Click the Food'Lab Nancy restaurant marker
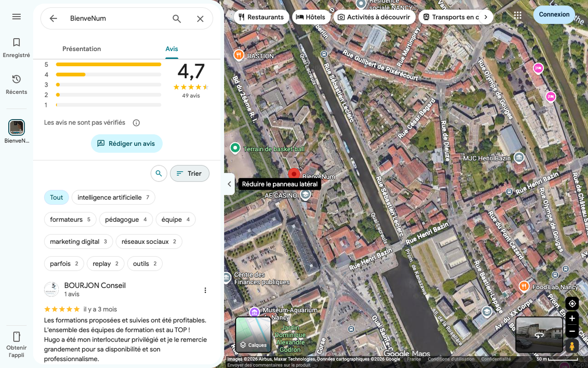The image size is (588, 368). (524, 286)
